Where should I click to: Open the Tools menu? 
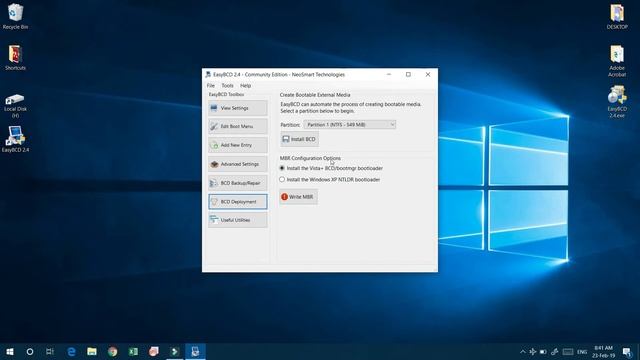[x=227, y=86]
